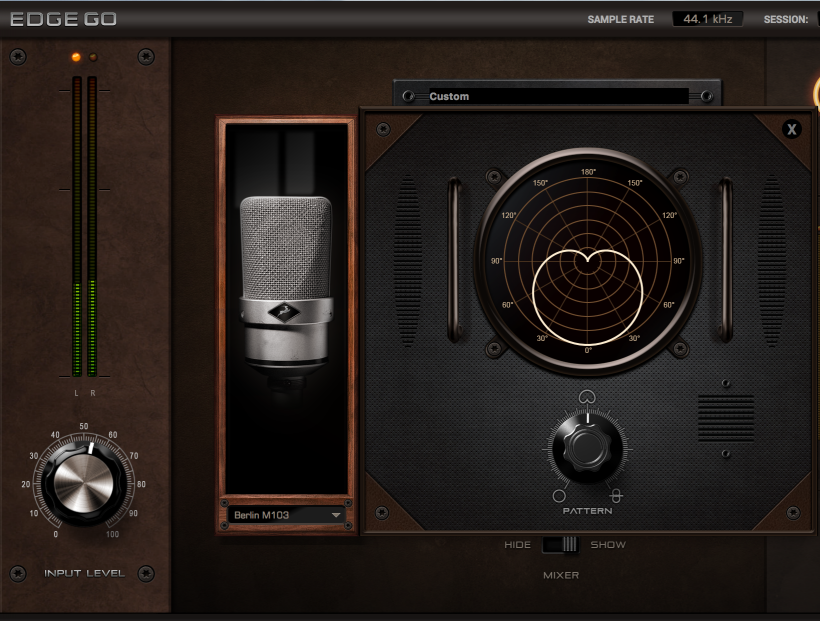820x621 pixels.
Task: Click the left channel level meter
Action: pyautogui.click(x=77, y=227)
